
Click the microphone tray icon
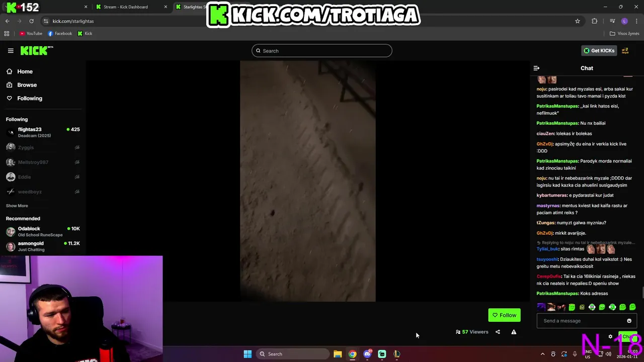575,354
